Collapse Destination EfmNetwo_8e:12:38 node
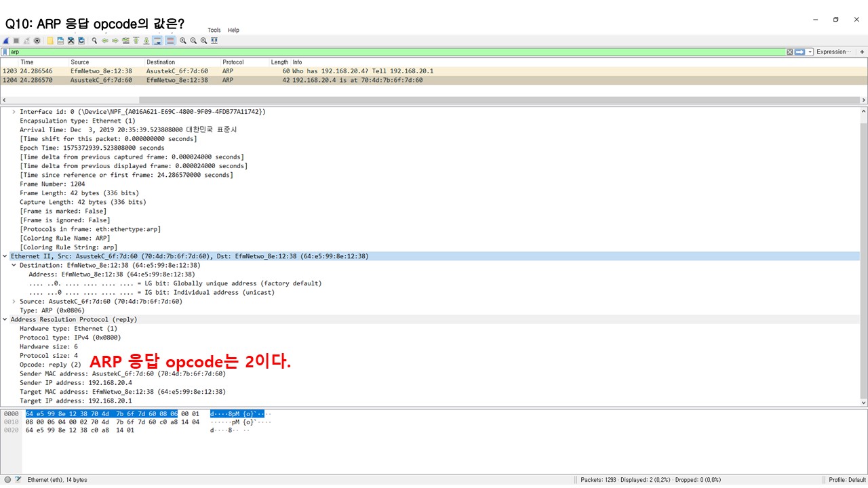Screen dimensions: 868x488 click(x=14, y=266)
